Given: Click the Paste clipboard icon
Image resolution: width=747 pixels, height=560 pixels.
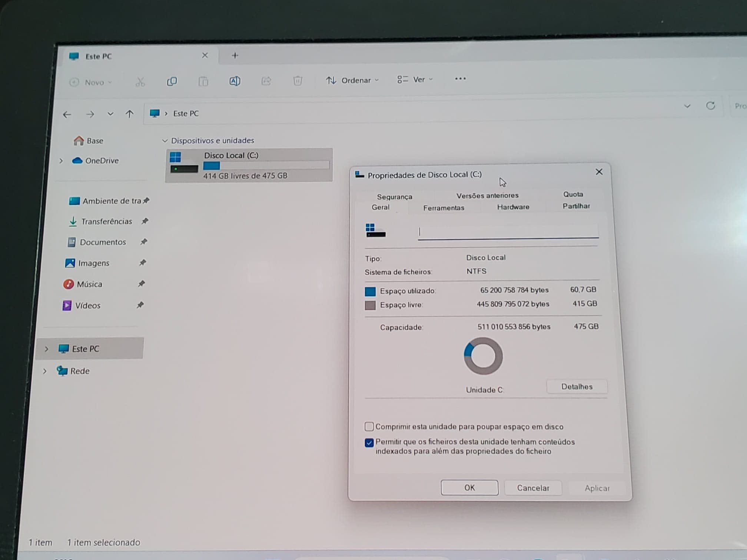Looking at the screenshot, I should [x=203, y=81].
